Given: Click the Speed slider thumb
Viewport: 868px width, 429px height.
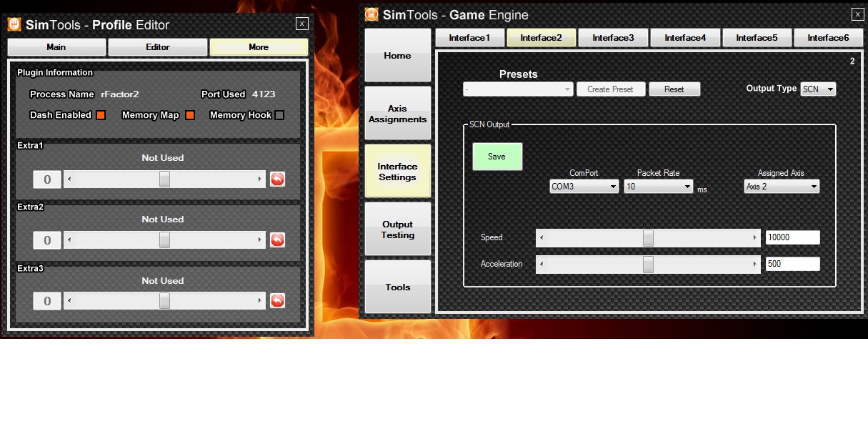Looking at the screenshot, I should point(648,238).
